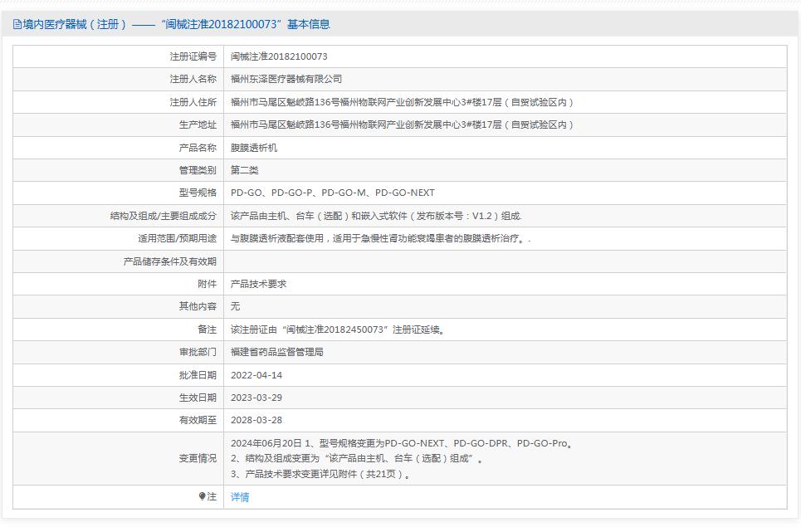
Task: Select the product name 腹膜透析机 cell
Action: coord(253,147)
